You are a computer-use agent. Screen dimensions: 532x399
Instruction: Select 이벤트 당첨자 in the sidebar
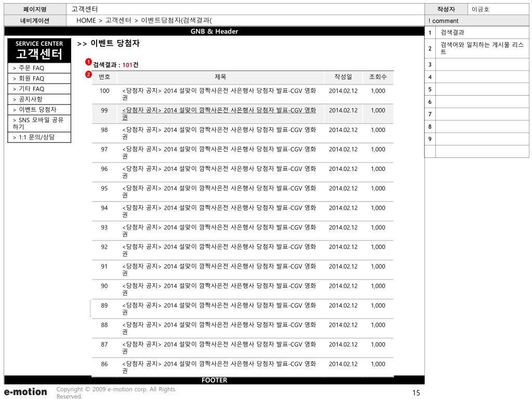click(39, 110)
